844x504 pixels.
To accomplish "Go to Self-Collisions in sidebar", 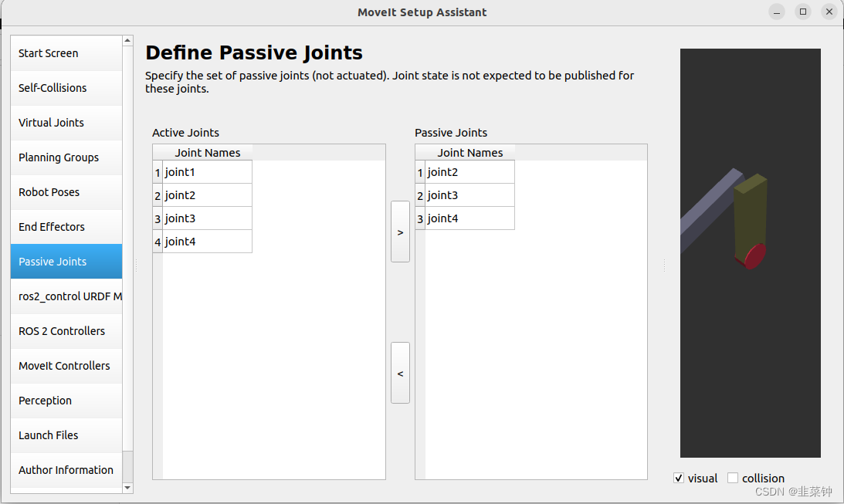I will [x=66, y=88].
